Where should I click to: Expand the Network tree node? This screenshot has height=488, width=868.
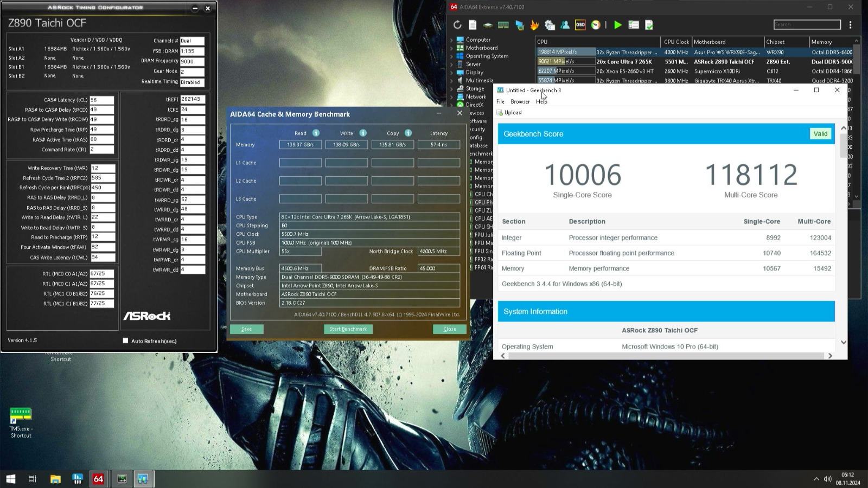coord(451,97)
